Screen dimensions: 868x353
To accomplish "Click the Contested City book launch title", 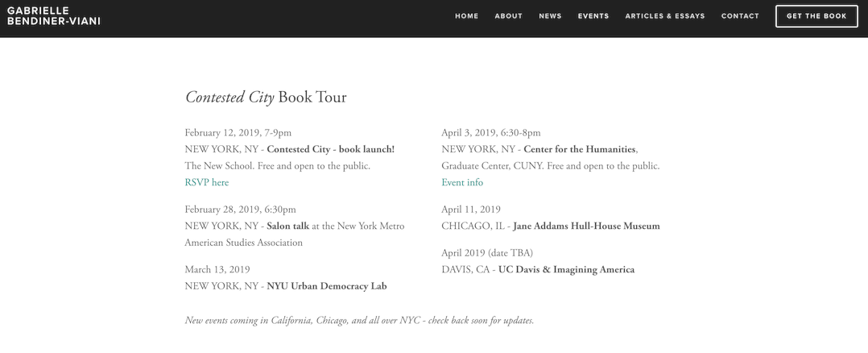I will [330, 149].
